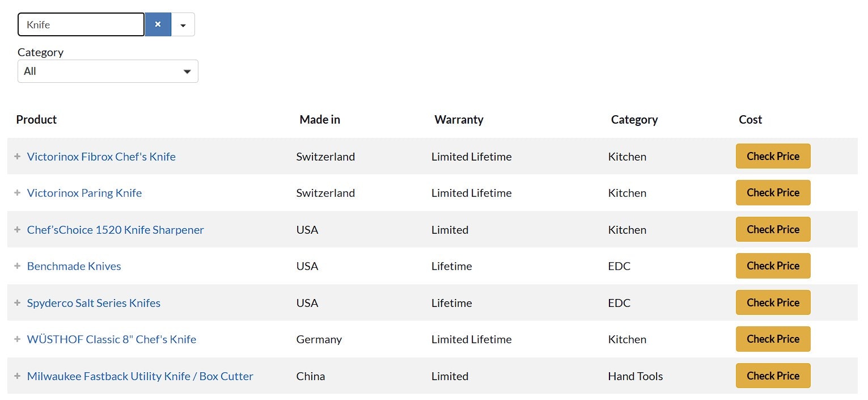
Task: Expand the Milwaukee Fastback Utility Knife row
Action: coord(18,376)
